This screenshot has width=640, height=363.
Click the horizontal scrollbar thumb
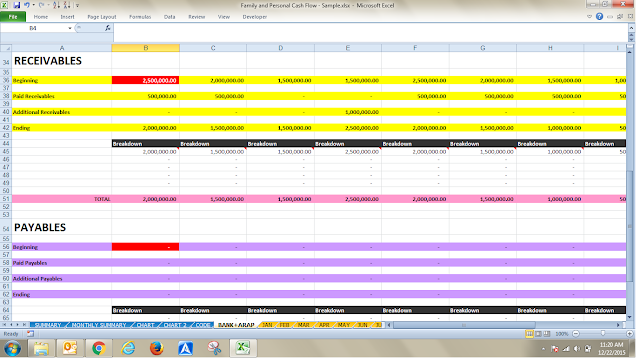464,325
